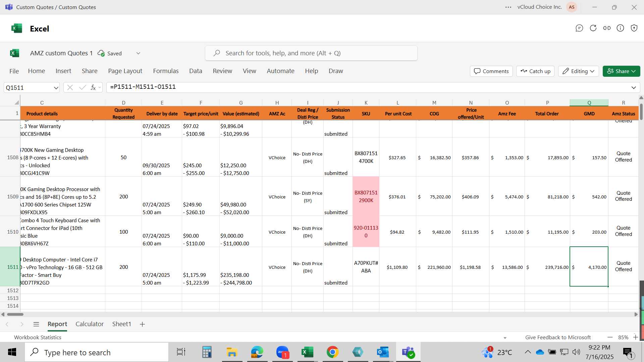The image size is (644, 362).
Task: Click Workbook Statistics in status bar
Action: point(38,338)
